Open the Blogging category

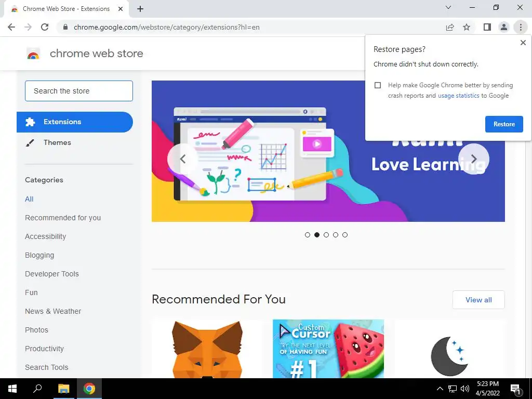[x=39, y=255]
